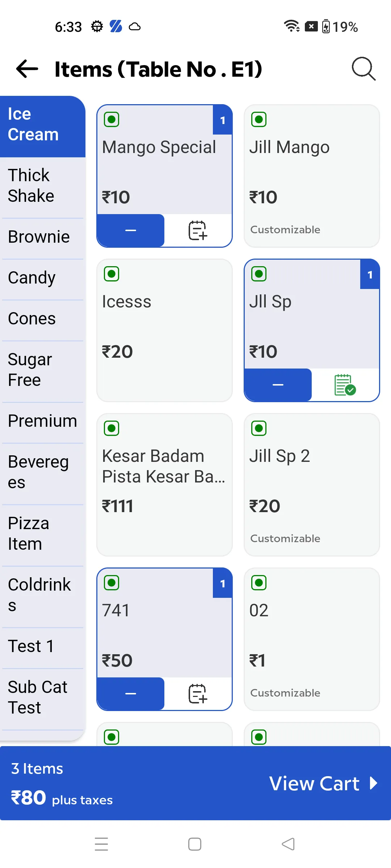Image resolution: width=391 pixels, height=868 pixels.
Task: Select the Kesar Badam Pista item card
Action: tap(164, 485)
